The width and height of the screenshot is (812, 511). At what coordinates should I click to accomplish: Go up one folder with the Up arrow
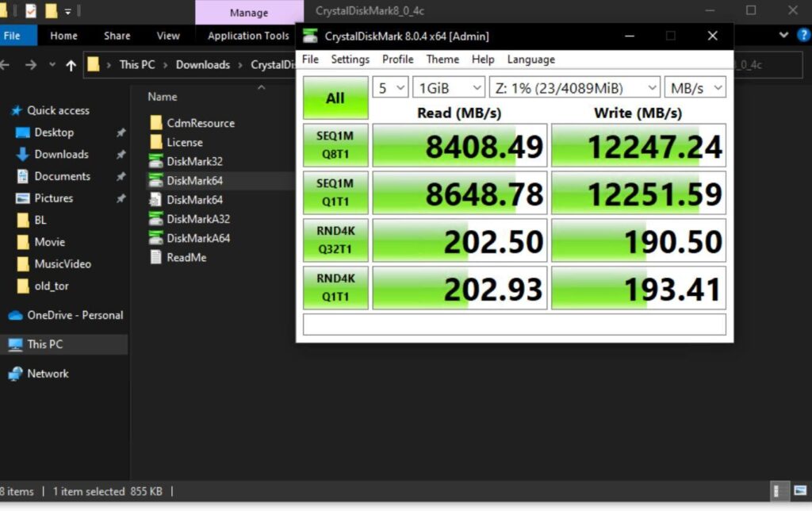click(71, 65)
